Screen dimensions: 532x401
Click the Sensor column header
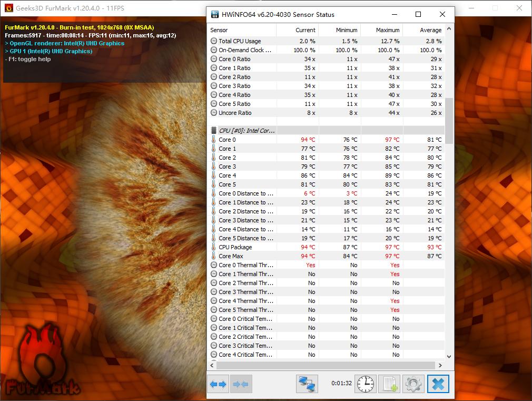click(242, 30)
